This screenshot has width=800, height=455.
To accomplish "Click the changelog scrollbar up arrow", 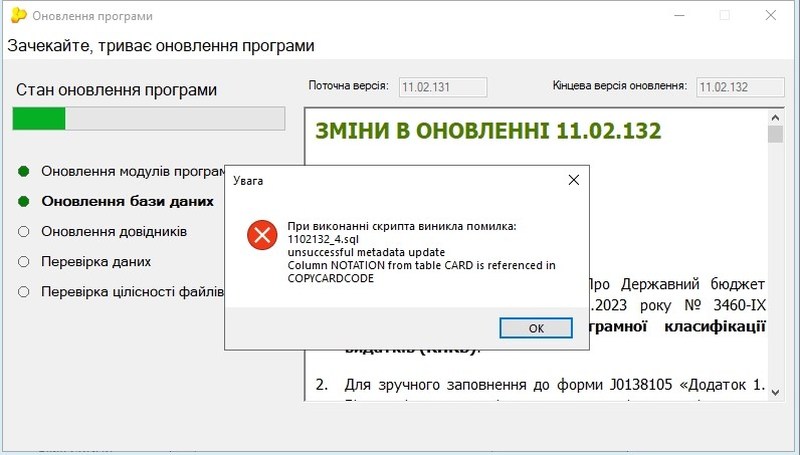I will (x=775, y=117).
